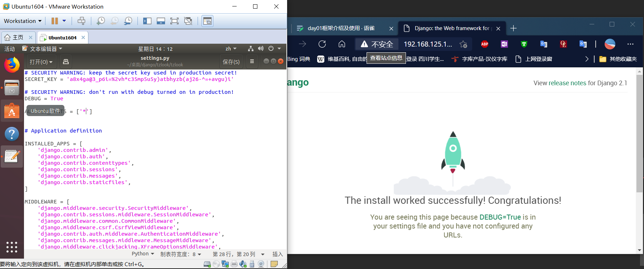Open the 打开(O) file dropdown in gedit
The image size is (644, 269).
[x=41, y=62]
